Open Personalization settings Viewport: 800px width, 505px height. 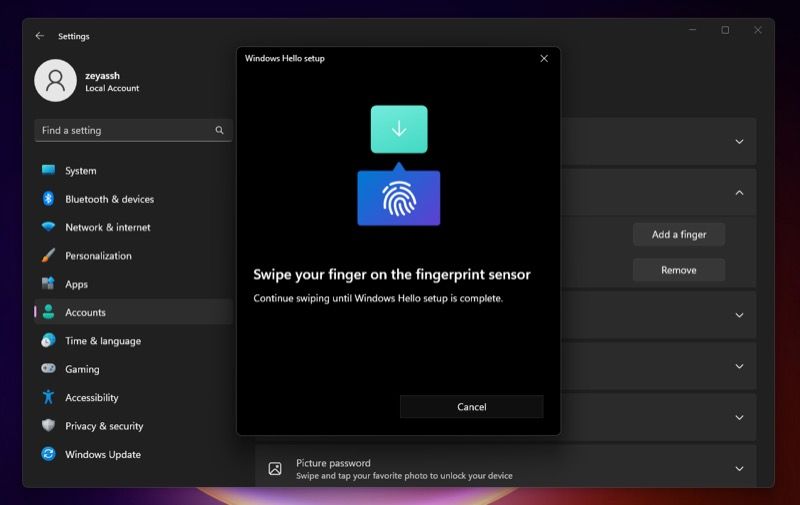tap(134, 256)
